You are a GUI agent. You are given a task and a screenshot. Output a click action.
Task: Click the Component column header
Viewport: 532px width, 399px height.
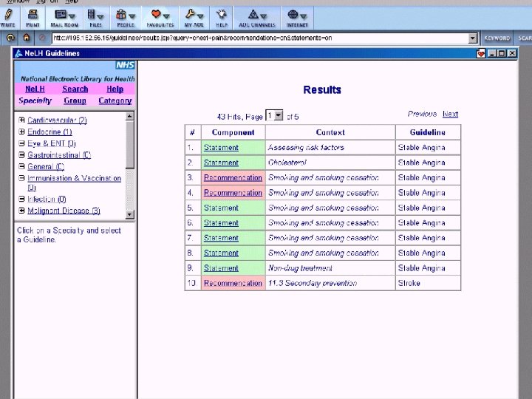[233, 132]
